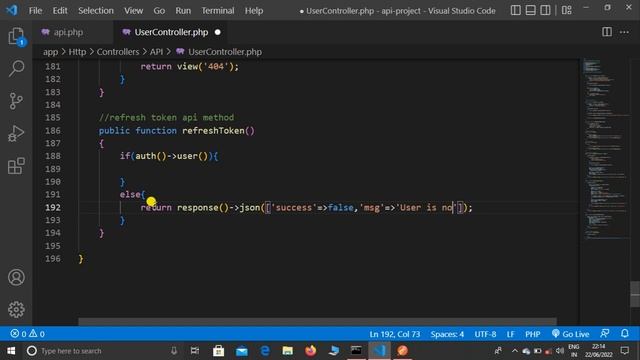Toggle secondary side bar layout icon
Screen dimensions: 640x360
coord(545,10)
